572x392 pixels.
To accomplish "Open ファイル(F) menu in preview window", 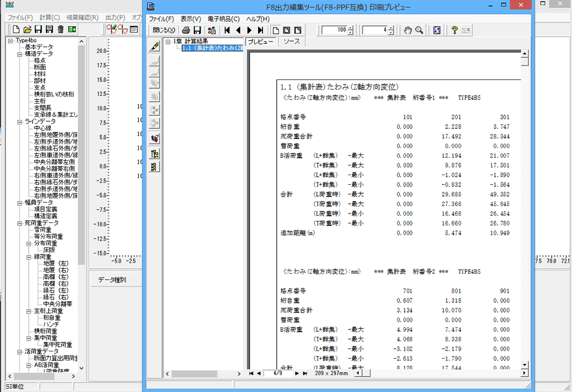I will (161, 19).
